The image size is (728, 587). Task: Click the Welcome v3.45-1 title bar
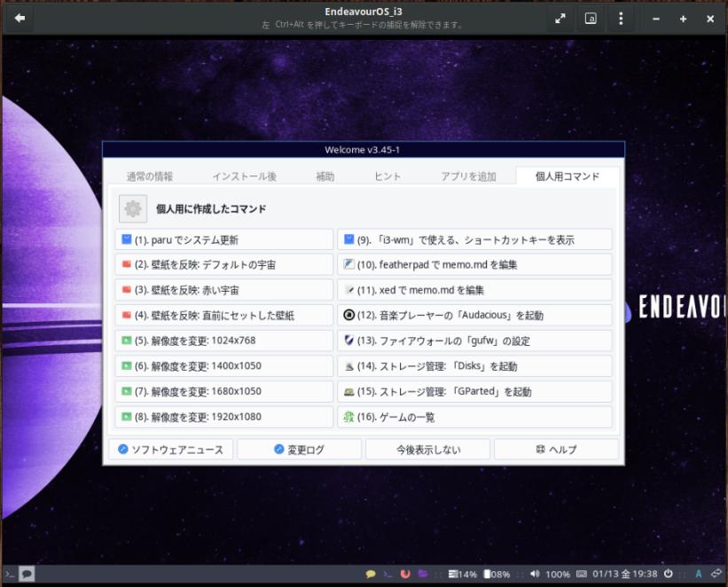tap(363, 150)
